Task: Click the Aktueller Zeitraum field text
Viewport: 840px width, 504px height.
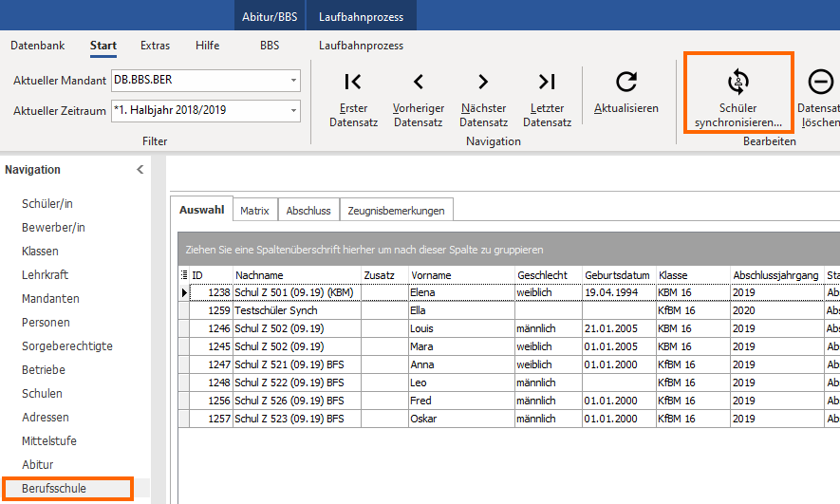Action: (x=170, y=110)
